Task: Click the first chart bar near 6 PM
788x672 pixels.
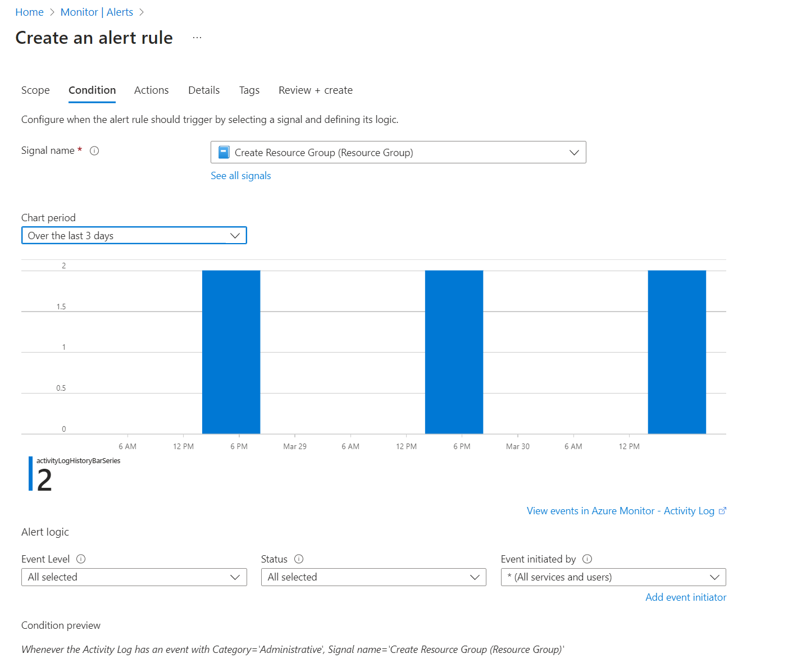Action: pyautogui.click(x=231, y=352)
